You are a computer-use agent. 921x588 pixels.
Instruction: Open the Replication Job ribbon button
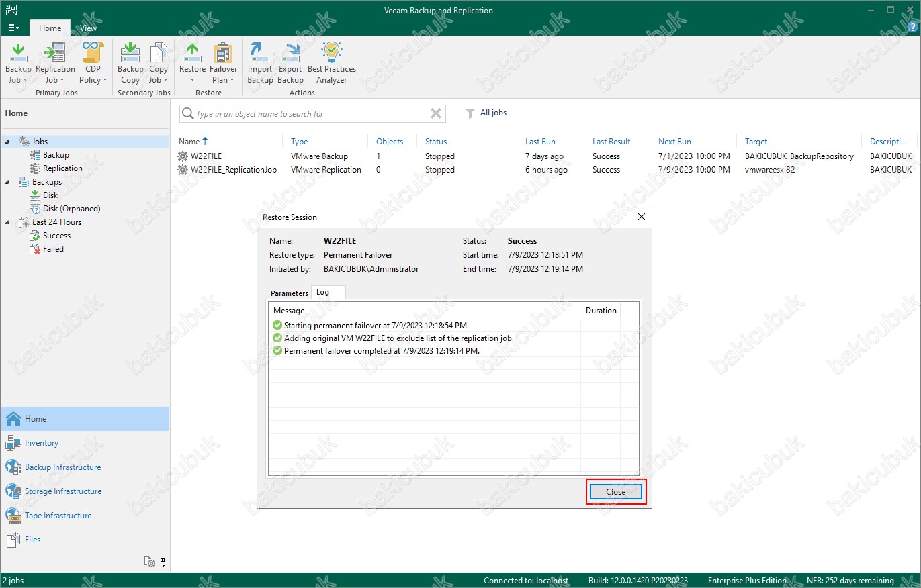point(55,63)
